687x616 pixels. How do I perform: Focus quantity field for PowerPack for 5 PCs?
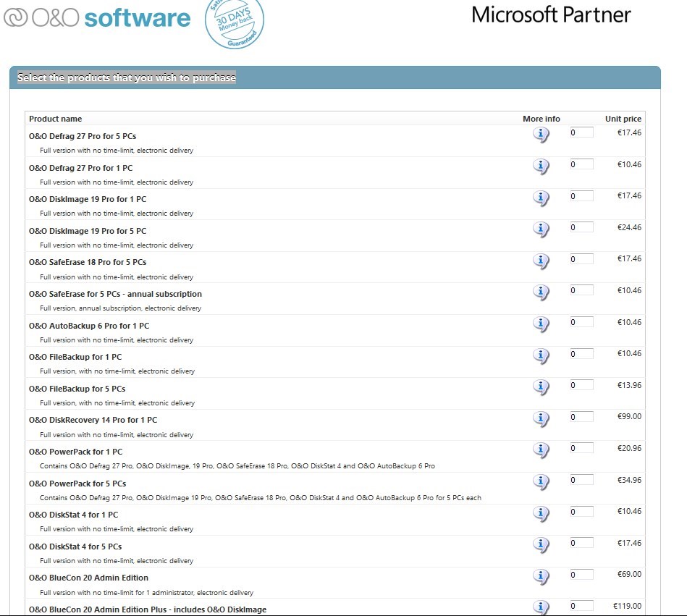(x=581, y=480)
